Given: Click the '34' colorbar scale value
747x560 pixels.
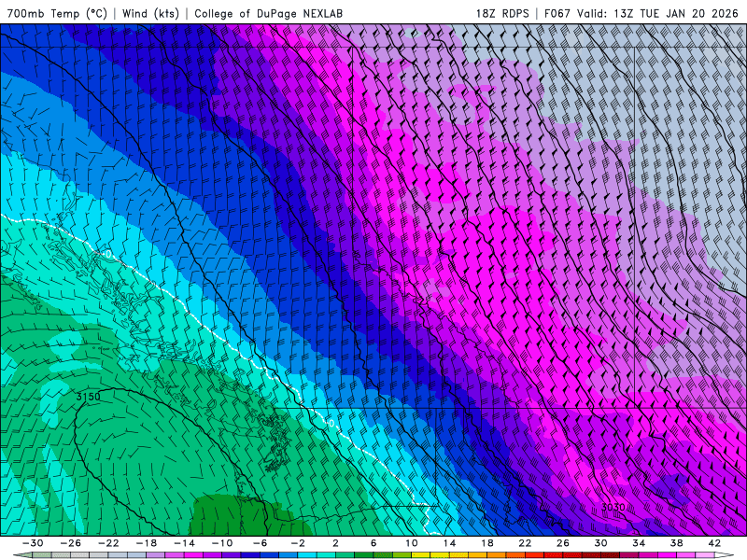Looking at the screenshot, I should 639,543.
